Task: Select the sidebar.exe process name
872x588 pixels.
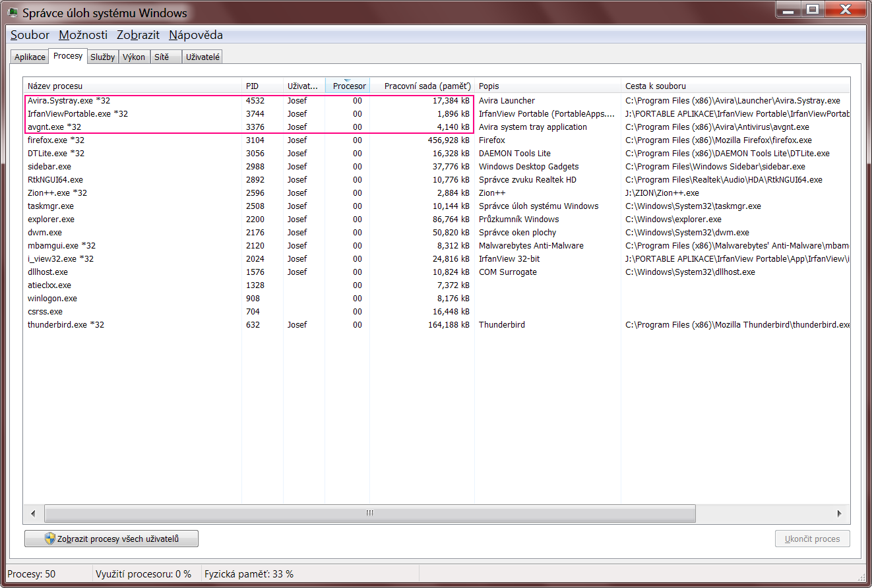Action: tap(49, 166)
